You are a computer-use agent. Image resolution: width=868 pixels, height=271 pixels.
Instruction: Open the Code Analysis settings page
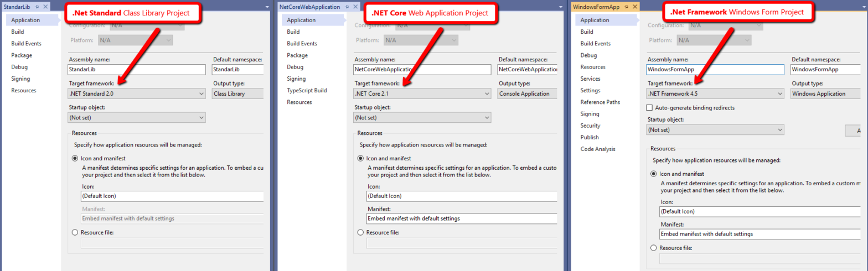(x=597, y=149)
